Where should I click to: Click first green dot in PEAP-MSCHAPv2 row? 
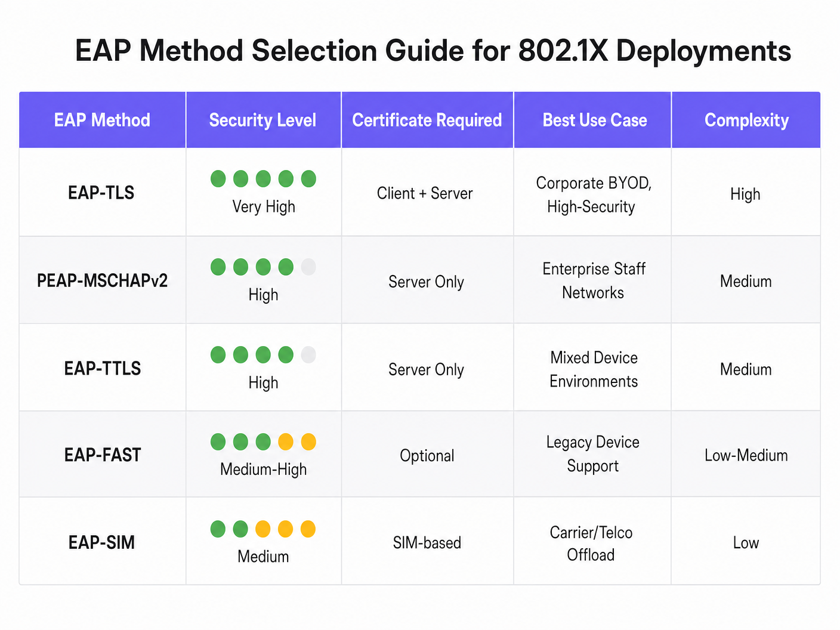pyautogui.click(x=218, y=267)
